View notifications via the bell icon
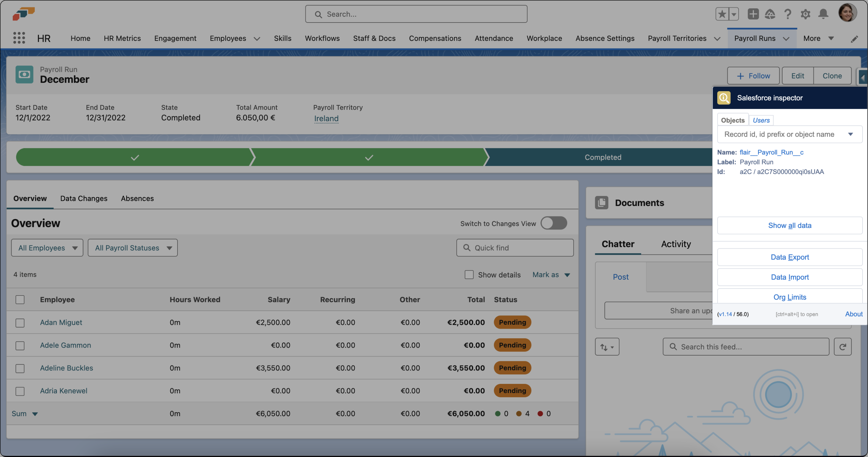This screenshot has width=868, height=457. coord(823,14)
